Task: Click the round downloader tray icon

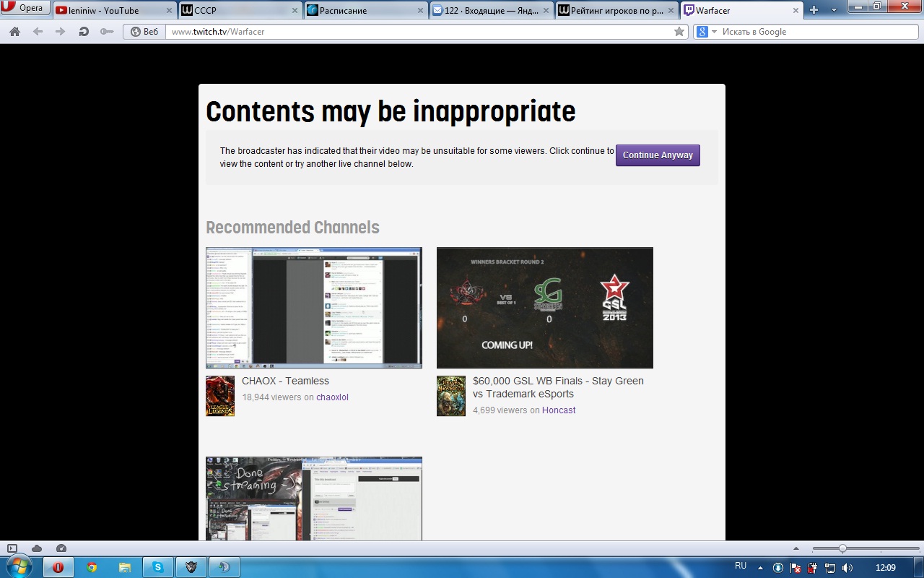Action: click(x=778, y=568)
